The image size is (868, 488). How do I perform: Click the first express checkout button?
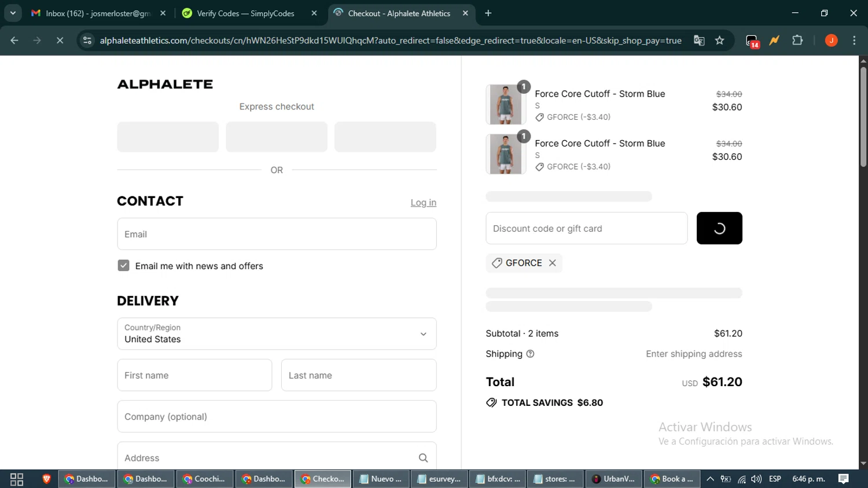[168, 137]
